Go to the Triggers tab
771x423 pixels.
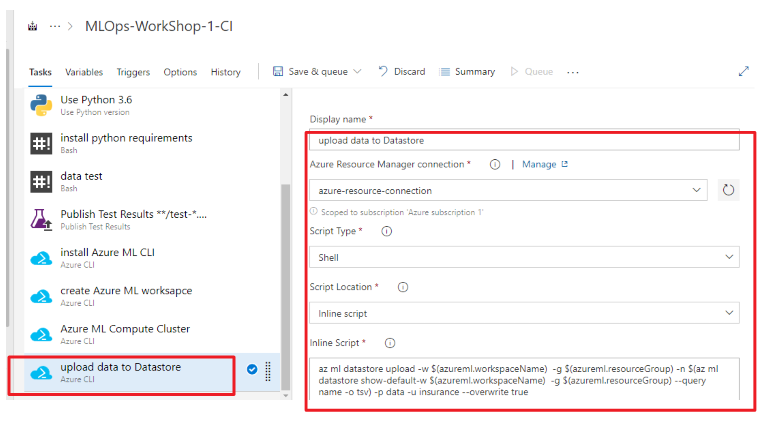pyautogui.click(x=133, y=72)
